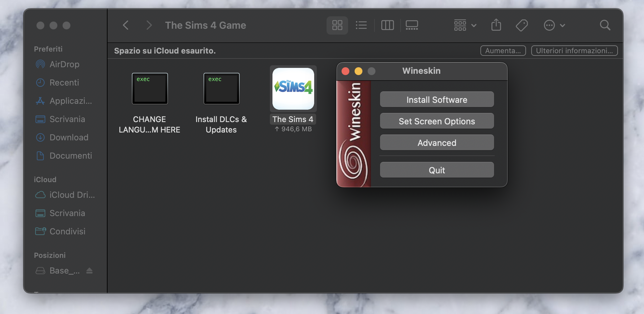
Task: Open Condivisi in the sidebar
Action: (67, 231)
